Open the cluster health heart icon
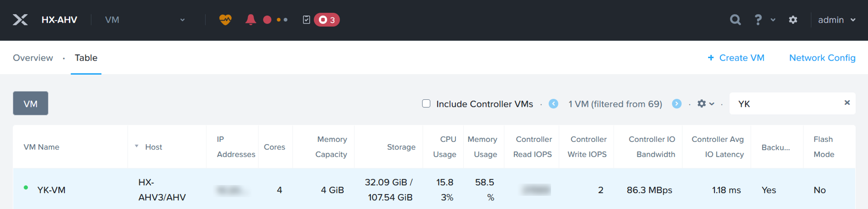Screen dimensions: 868x209 pyautogui.click(x=225, y=19)
